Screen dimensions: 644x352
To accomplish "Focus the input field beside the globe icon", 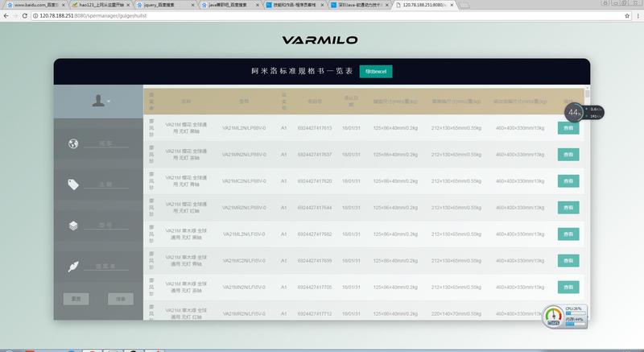I will click(x=106, y=143).
